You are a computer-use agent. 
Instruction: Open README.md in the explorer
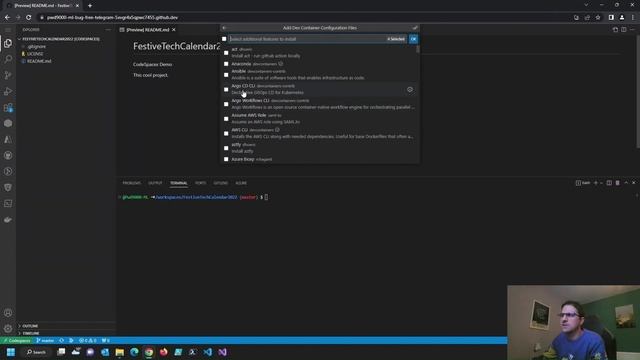click(39, 61)
